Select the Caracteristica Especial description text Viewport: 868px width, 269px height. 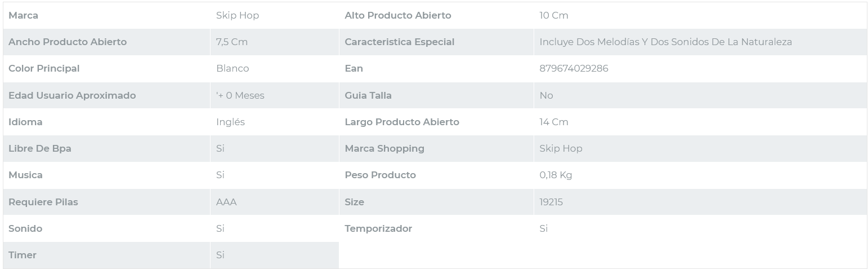point(665,42)
